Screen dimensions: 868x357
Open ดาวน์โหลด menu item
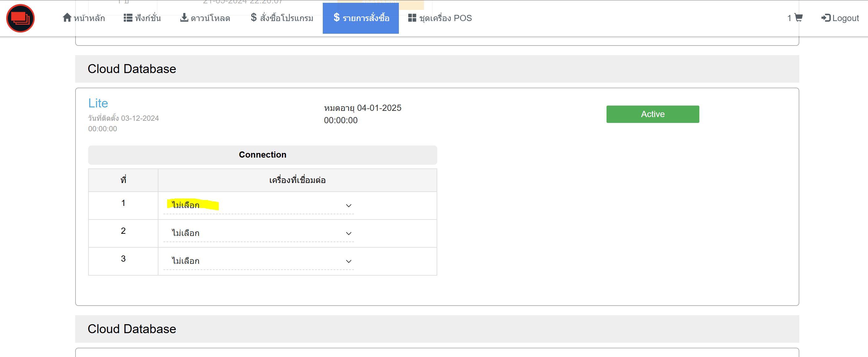[210, 18]
